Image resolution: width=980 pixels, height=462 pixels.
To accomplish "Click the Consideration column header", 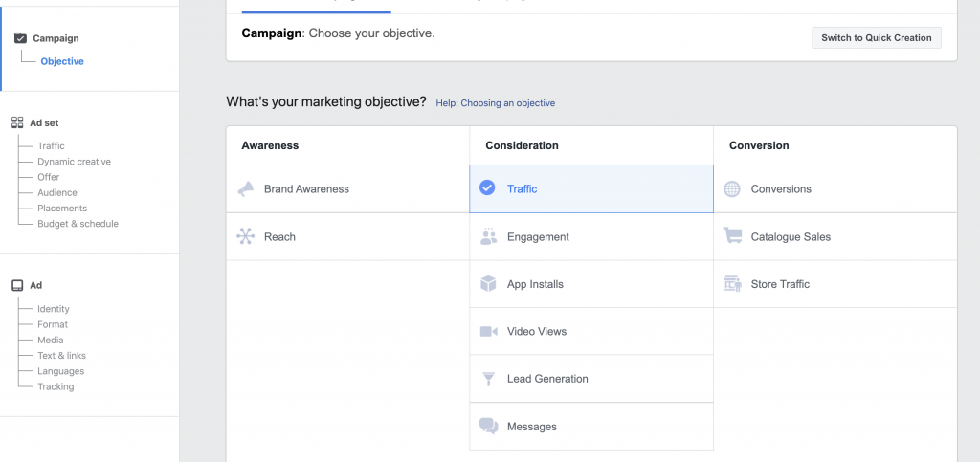I will 522,145.
